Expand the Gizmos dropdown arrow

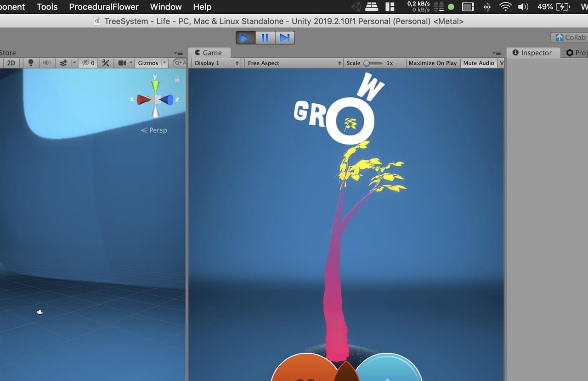(x=164, y=63)
